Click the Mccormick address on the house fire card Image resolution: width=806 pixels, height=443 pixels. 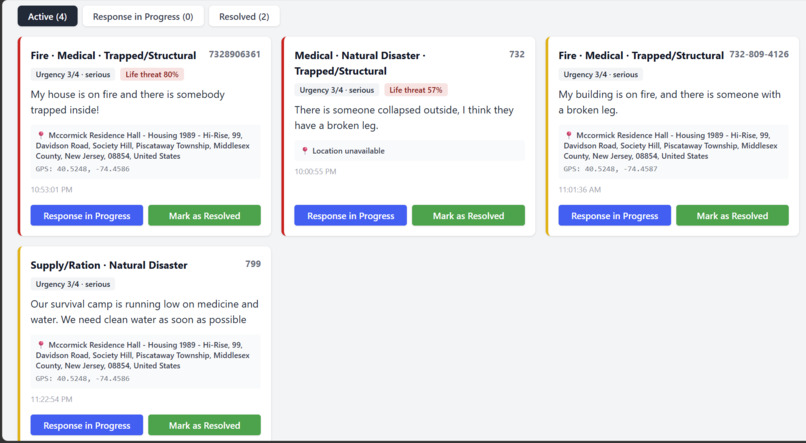pos(142,145)
